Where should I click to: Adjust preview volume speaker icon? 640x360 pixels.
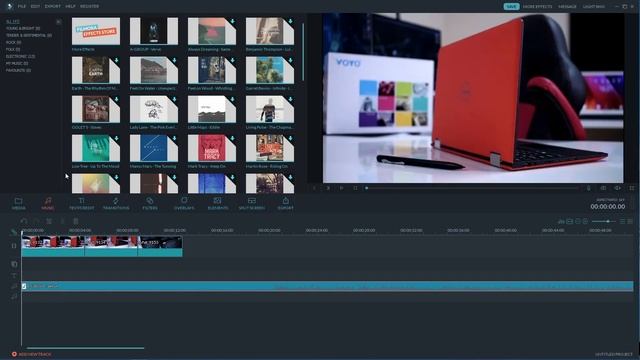(x=618, y=188)
